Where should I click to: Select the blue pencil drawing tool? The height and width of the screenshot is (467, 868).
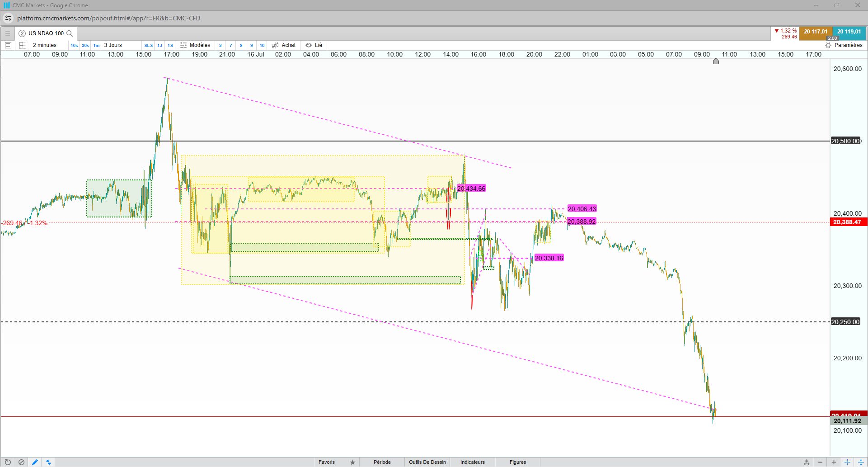[35, 462]
